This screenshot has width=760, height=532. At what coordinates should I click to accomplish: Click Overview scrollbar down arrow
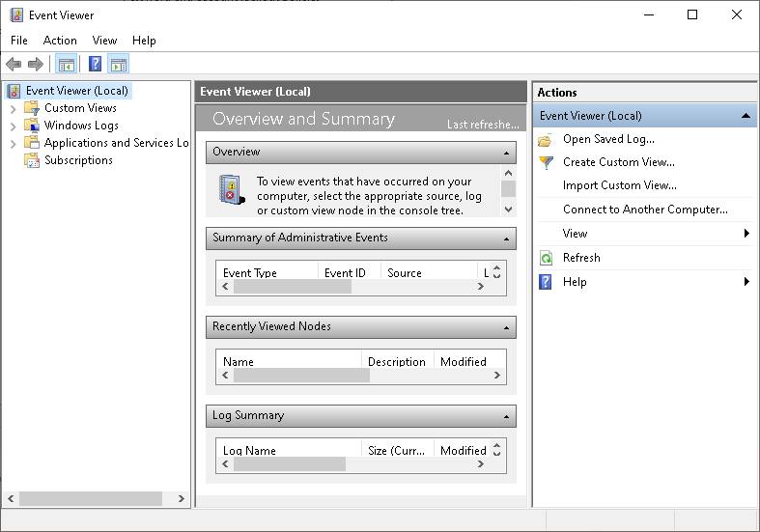508,210
